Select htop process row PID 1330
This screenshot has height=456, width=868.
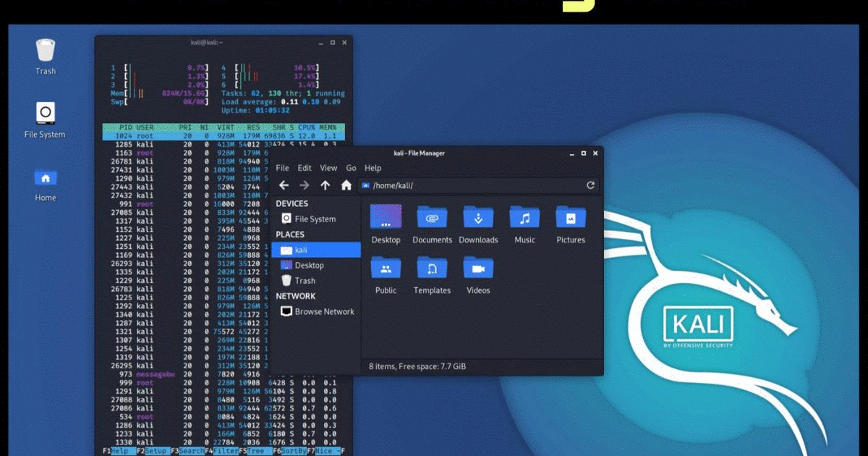point(224,442)
